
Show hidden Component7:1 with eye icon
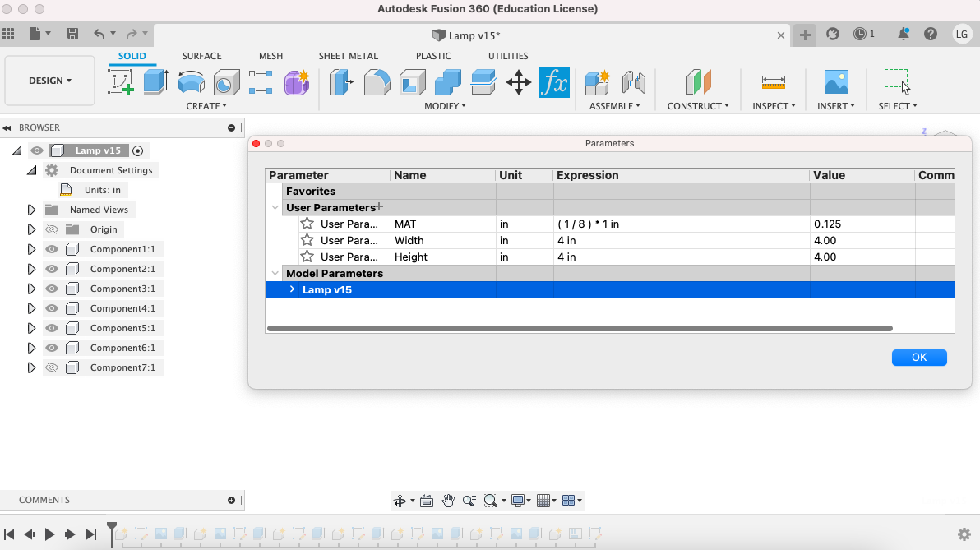(52, 367)
